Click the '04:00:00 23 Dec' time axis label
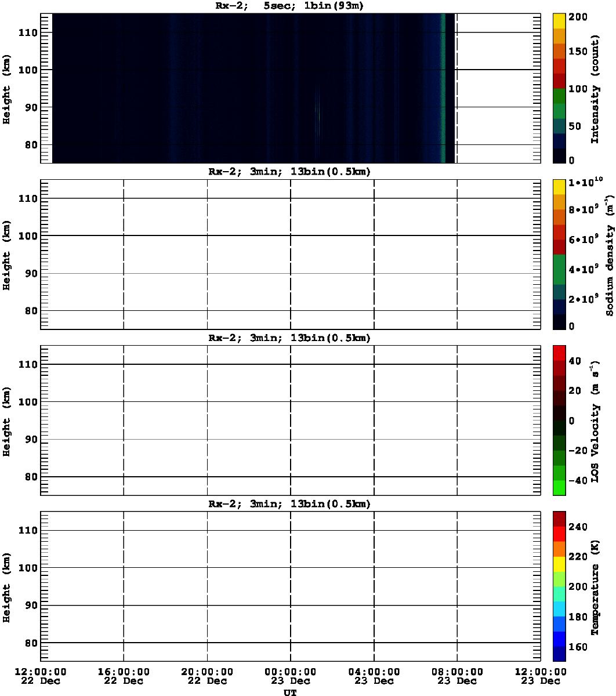This screenshot has width=616, height=696. point(374,676)
